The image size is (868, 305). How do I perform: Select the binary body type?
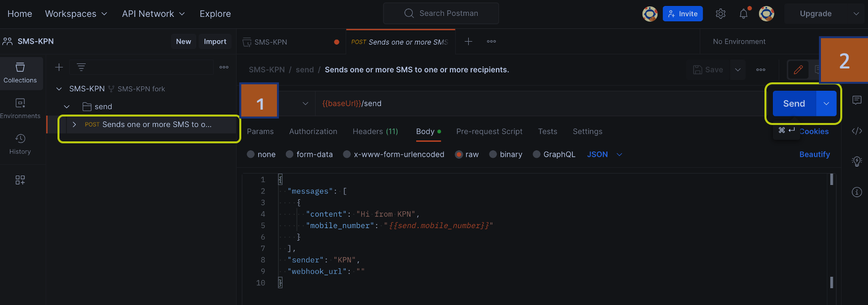[x=493, y=154]
